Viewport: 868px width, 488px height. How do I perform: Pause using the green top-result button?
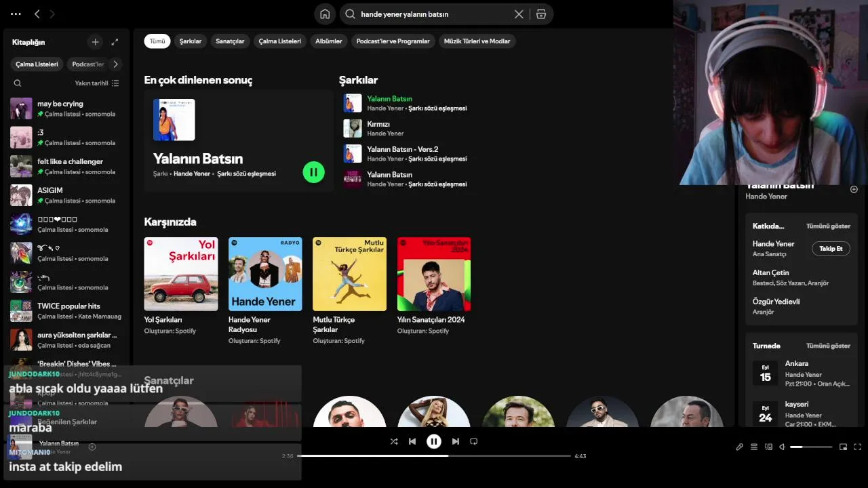click(x=313, y=172)
